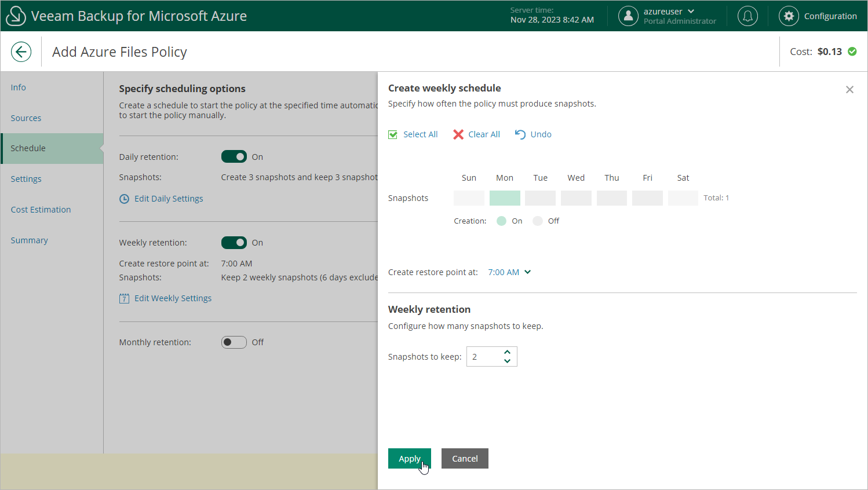Toggle Tuesday snapshot cell
868x490 pixels.
click(x=540, y=198)
